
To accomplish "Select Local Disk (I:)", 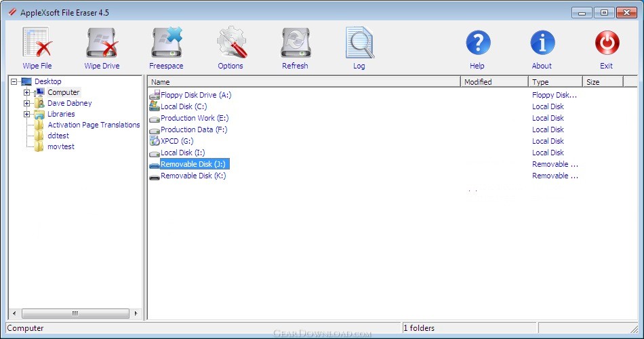I will click(183, 153).
